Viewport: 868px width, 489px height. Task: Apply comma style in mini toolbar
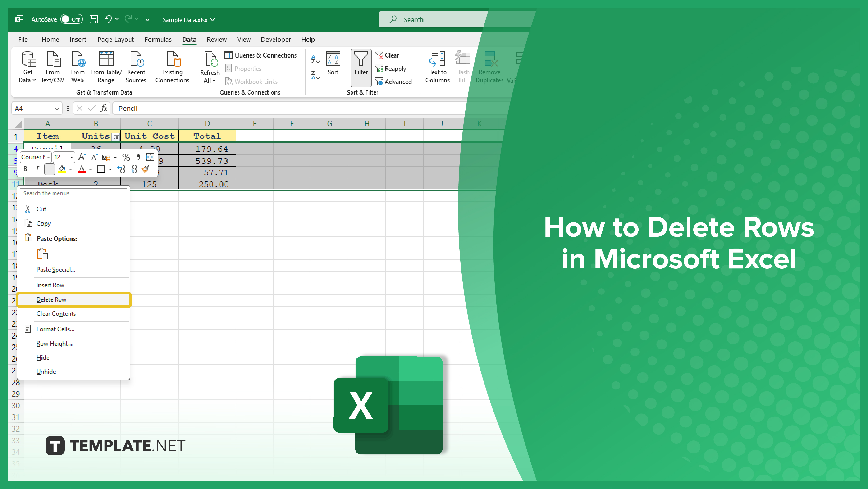tap(138, 157)
